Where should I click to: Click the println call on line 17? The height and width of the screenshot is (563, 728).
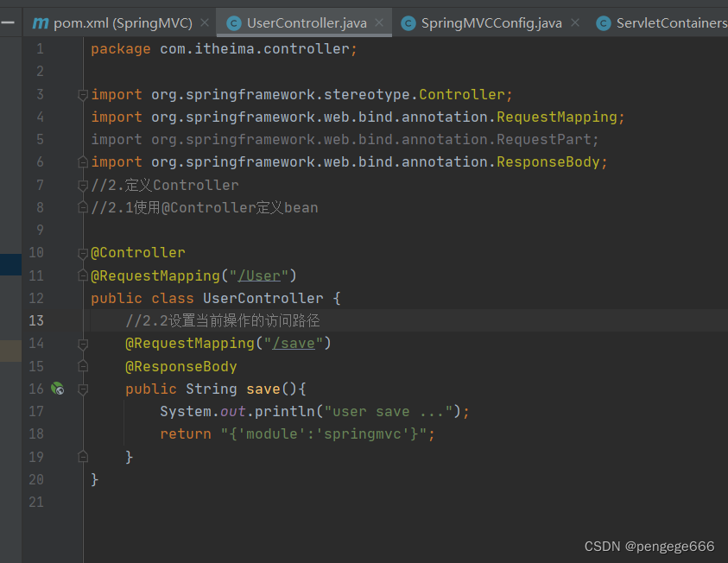(285, 411)
